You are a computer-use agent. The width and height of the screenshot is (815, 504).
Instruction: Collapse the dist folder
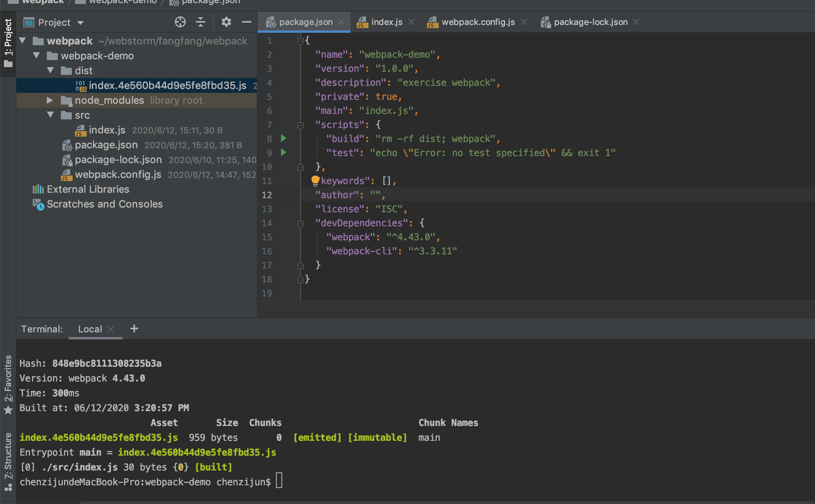50,70
